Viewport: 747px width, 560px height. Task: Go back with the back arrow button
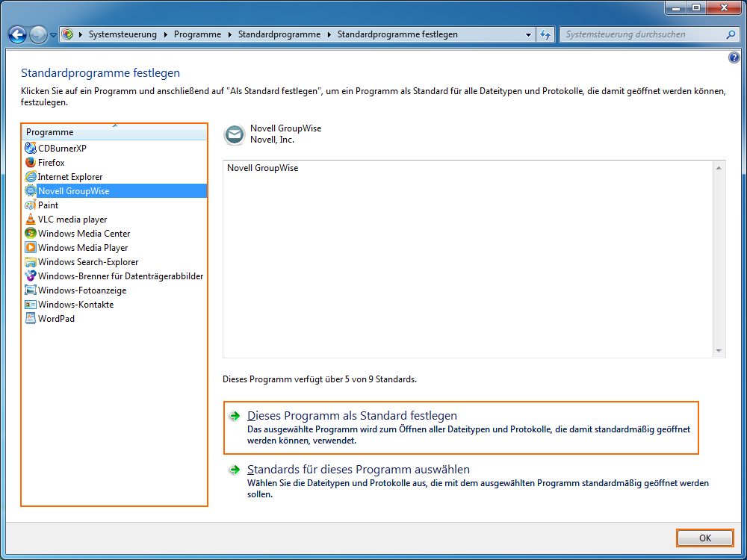click(x=18, y=34)
